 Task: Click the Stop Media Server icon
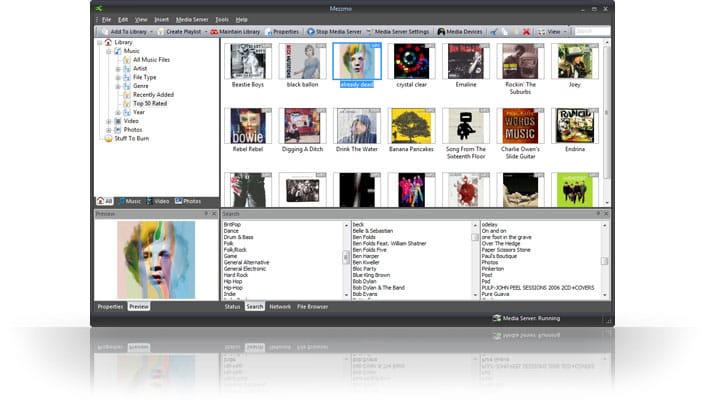click(311, 31)
